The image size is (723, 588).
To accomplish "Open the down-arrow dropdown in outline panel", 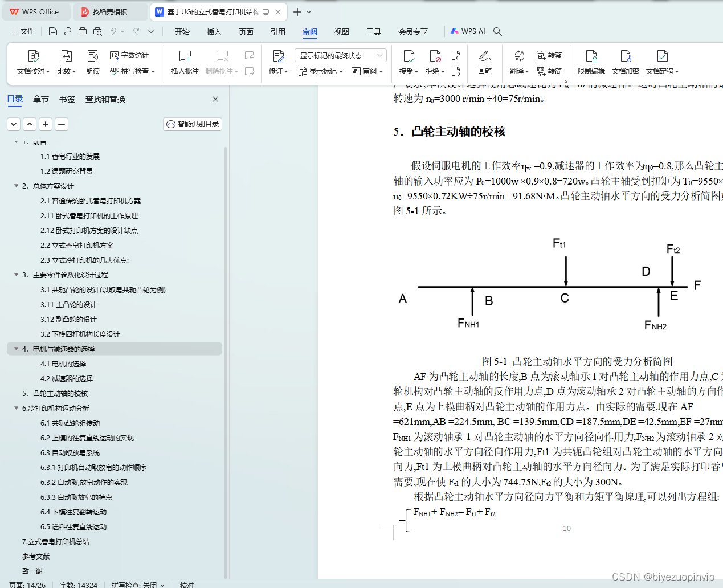I will tap(14, 124).
